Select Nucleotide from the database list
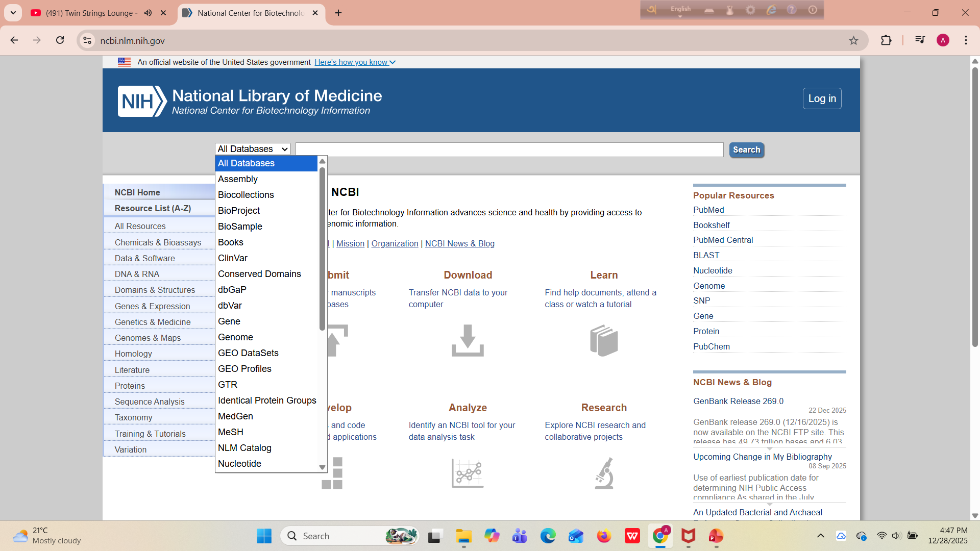Viewport: 980px width, 551px height. tap(239, 463)
